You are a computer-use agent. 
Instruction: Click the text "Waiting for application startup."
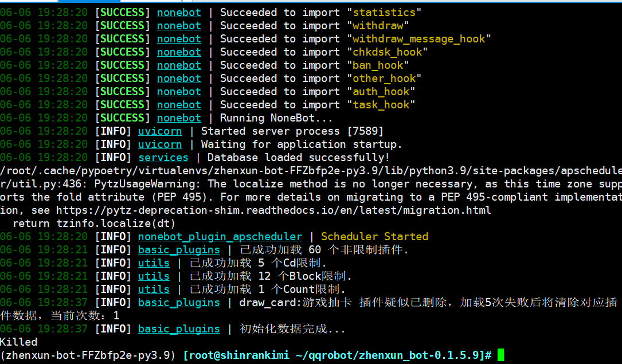click(302, 144)
